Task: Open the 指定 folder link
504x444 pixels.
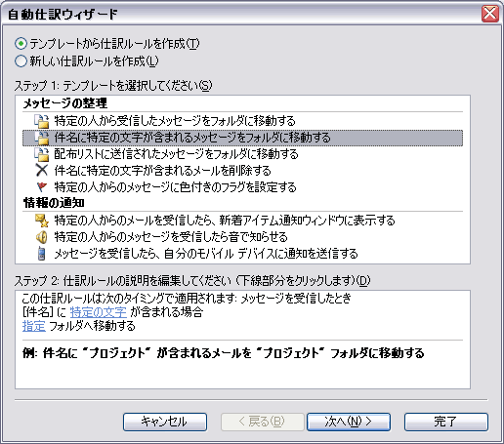Action: (34, 326)
